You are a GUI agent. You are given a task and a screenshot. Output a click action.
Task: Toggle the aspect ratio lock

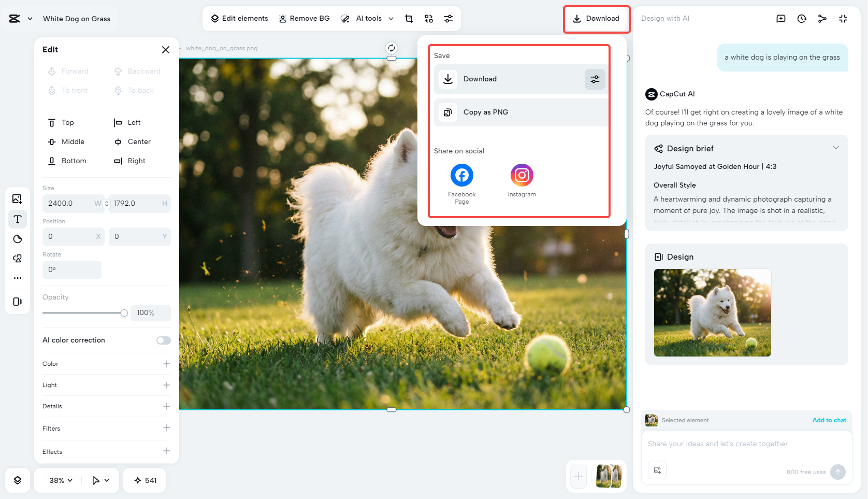pyautogui.click(x=107, y=204)
